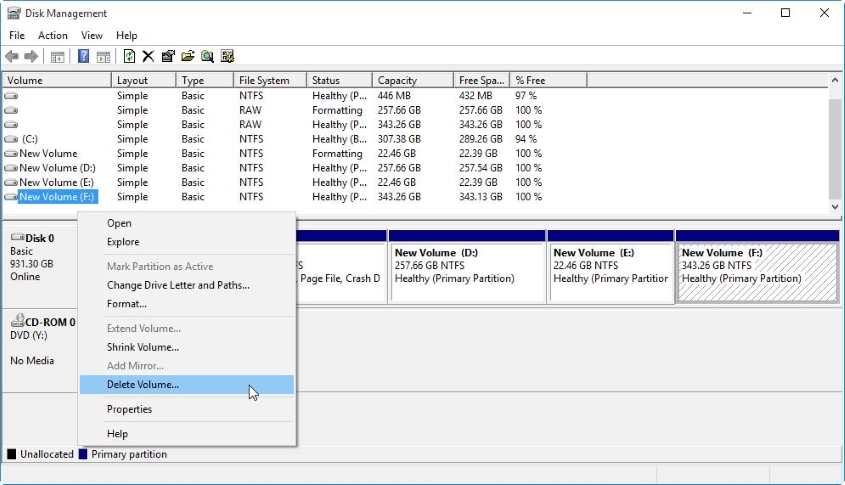
Task: Click the Disk Management icon in the title bar
Action: point(13,13)
